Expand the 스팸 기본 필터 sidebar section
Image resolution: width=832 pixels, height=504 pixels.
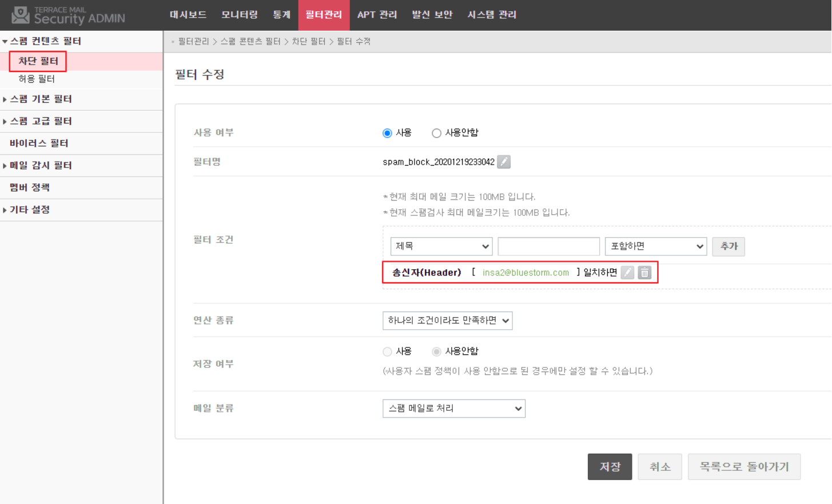coord(41,99)
